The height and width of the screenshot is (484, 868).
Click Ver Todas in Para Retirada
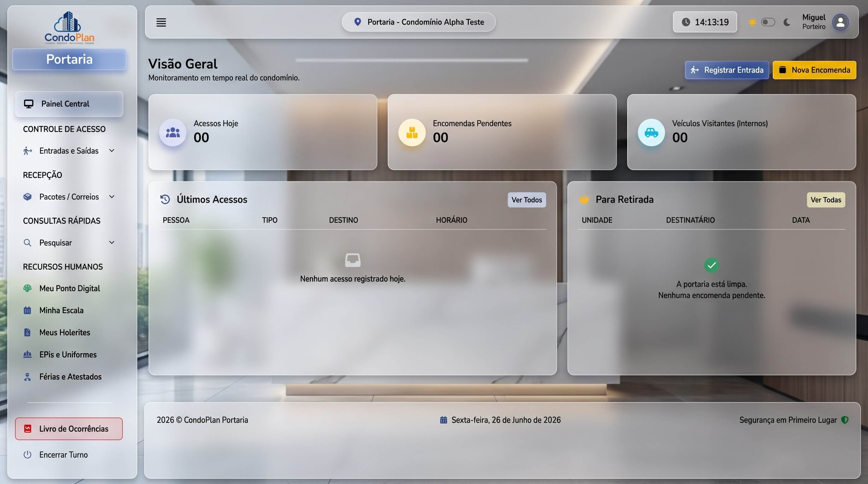click(x=825, y=200)
